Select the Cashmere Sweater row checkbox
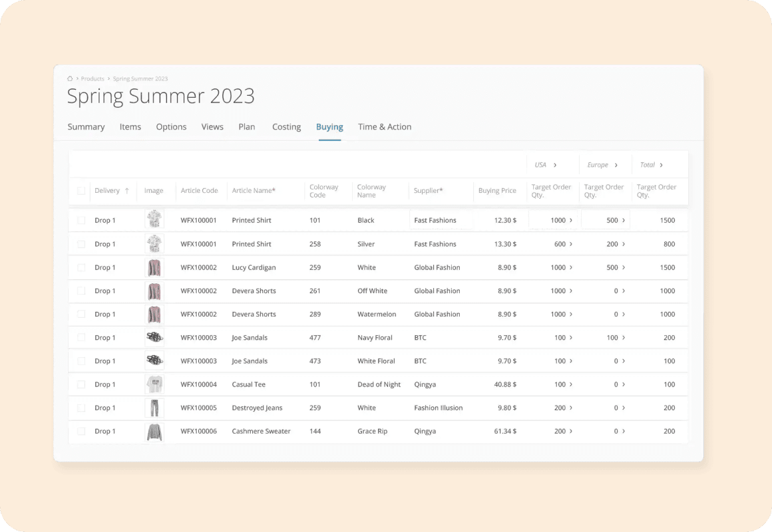Viewport: 772px width, 532px height. coord(81,432)
